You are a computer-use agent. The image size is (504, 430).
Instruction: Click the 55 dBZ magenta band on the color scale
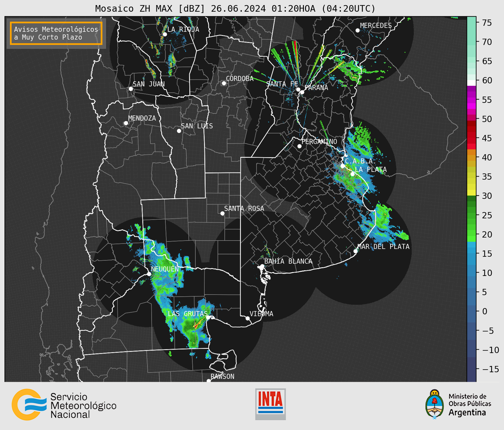(471, 100)
